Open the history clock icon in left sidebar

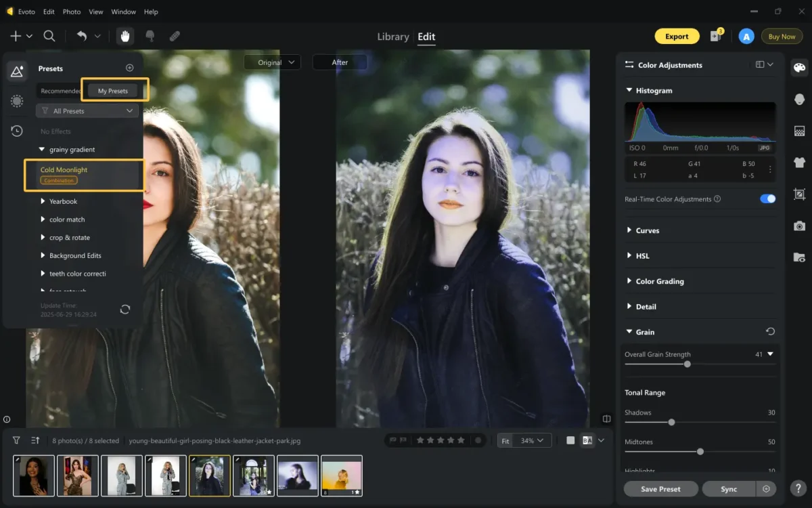point(17,131)
